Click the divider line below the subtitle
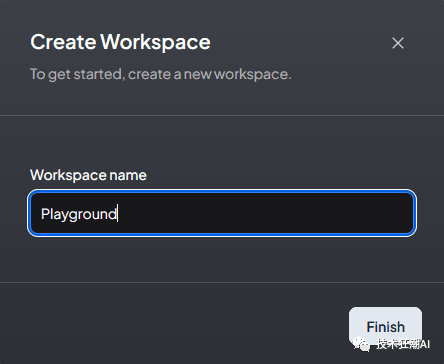Viewport: 444px width, 364px height. point(222,116)
